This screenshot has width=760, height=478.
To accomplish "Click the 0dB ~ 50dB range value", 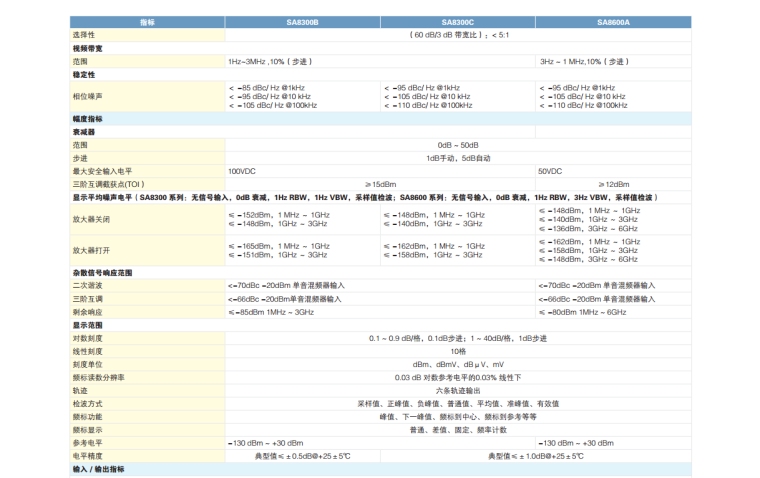I will [457, 145].
